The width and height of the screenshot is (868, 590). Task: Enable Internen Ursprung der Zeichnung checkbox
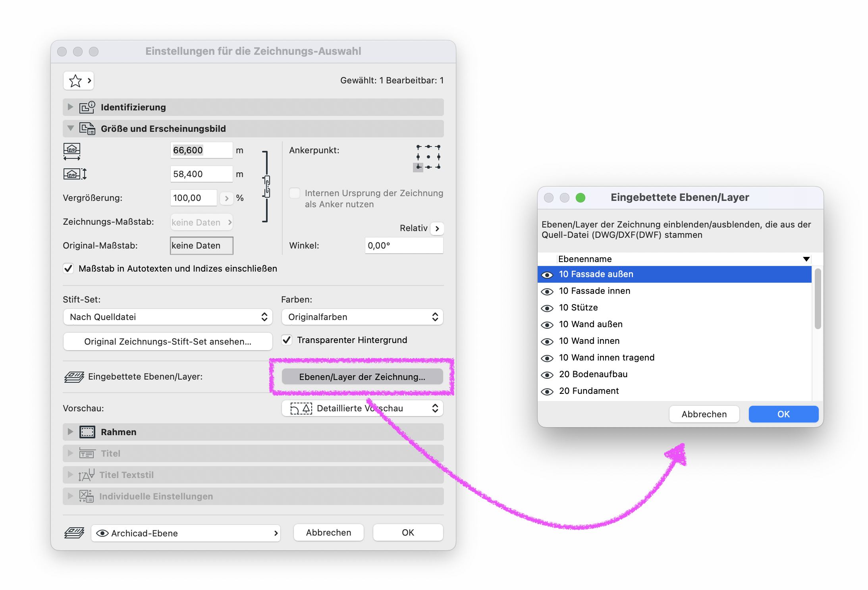click(x=295, y=193)
